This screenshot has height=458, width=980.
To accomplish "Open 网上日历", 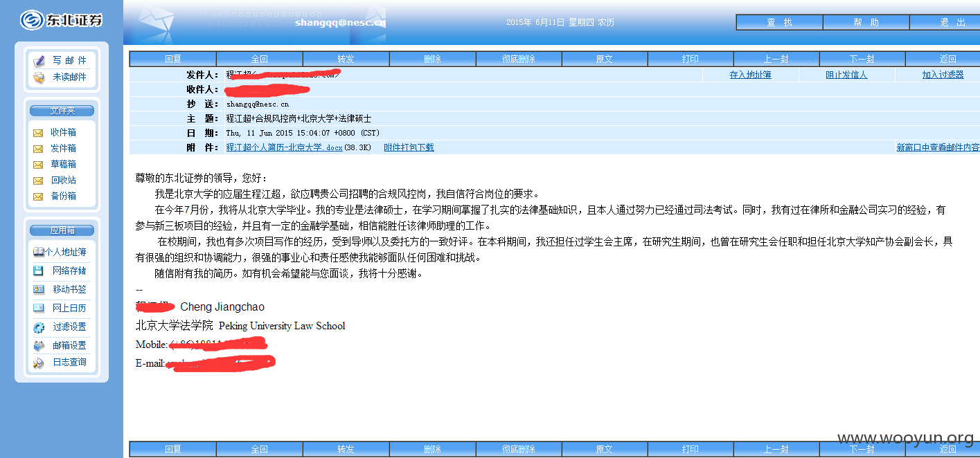I will 69,308.
